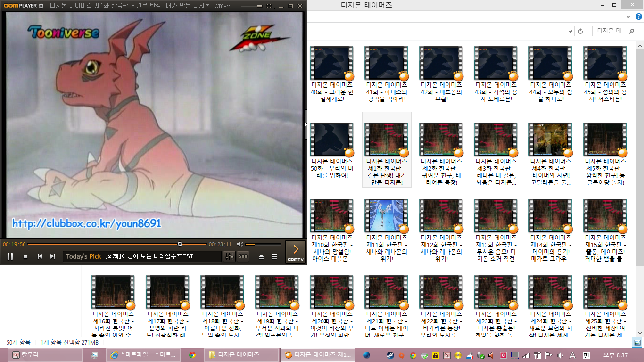644x362 pixels.
Task: Click total time 00:23:11 display
Action: point(220,244)
